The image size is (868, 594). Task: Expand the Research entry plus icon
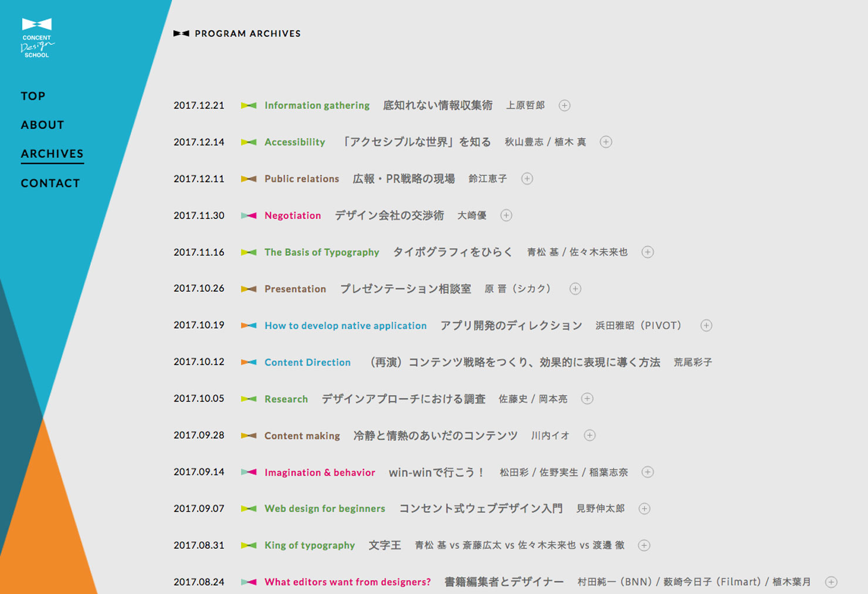point(587,399)
